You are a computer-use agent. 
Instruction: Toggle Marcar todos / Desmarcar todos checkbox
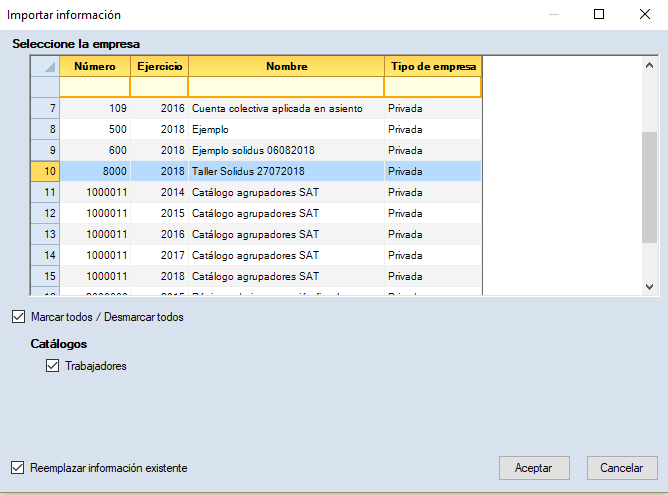coord(18,317)
